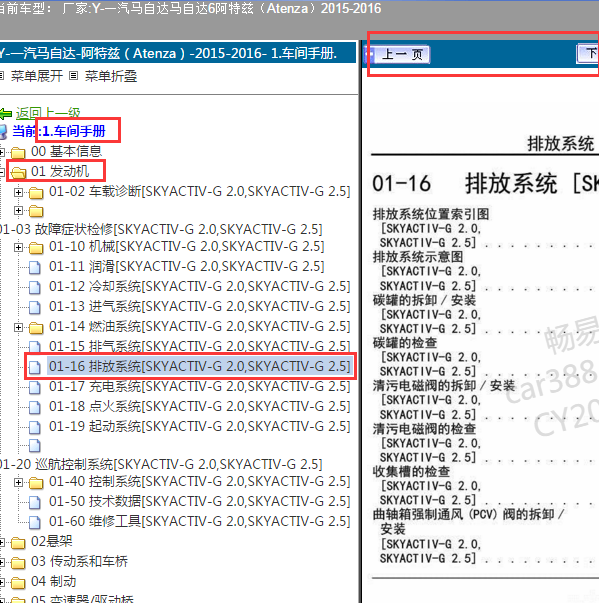
Task: Click the 02悬架 folder icon
Action: (x=18, y=543)
